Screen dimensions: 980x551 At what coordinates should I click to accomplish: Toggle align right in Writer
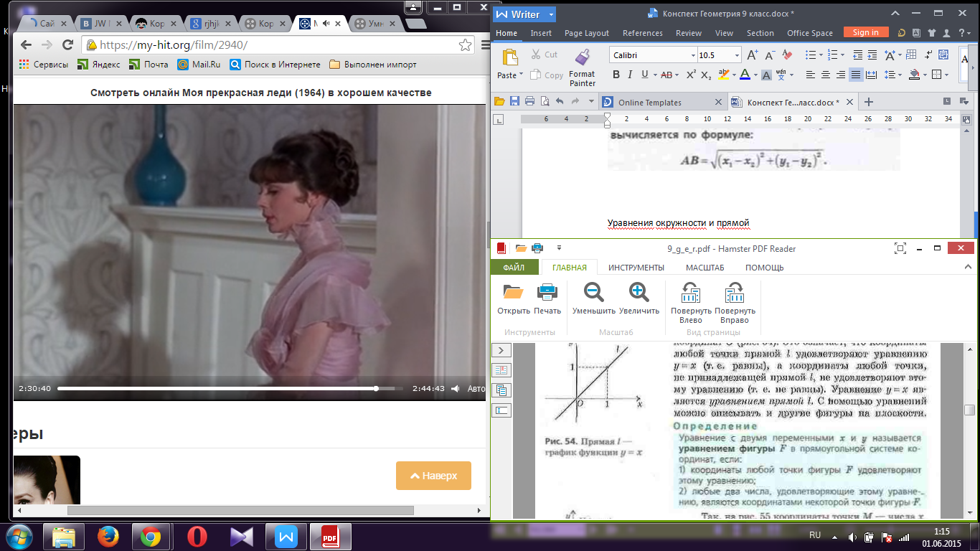tap(840, 75)
